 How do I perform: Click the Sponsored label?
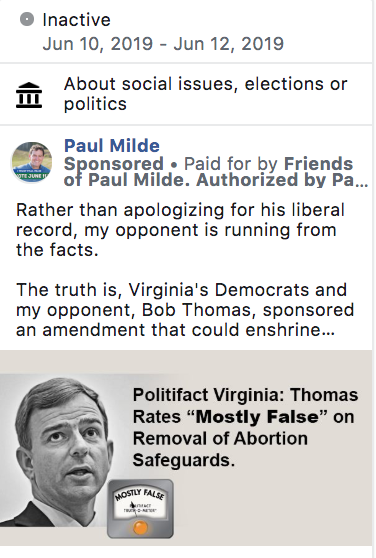(x=113, y=164)
